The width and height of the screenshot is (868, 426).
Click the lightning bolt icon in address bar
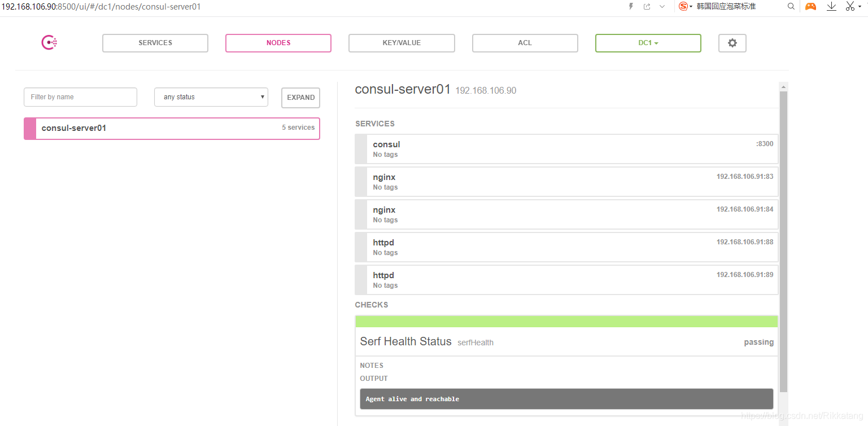tap(631, 6)
